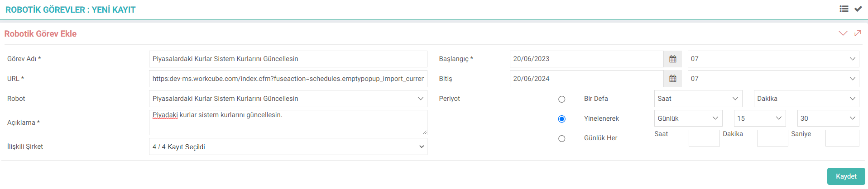868x189 pixels.
Task: Open the Yinelenerek 30 minute dropdown
Action: 828,118
